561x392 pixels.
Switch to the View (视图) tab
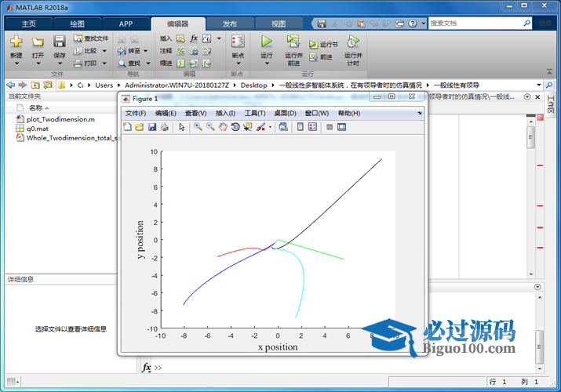coord(279,24)
